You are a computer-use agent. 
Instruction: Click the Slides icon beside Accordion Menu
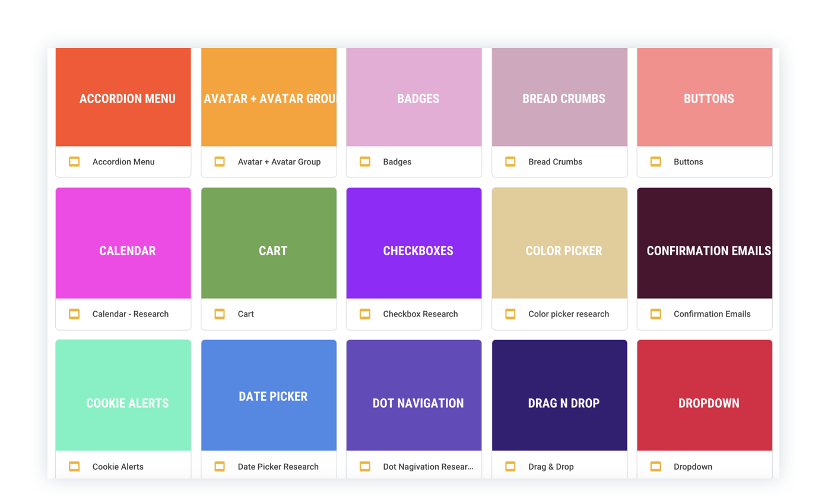click(74, 161)
